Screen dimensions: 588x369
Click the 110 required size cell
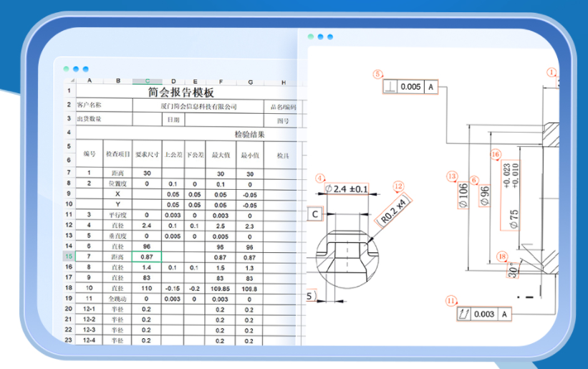click(x=147, y=288)
